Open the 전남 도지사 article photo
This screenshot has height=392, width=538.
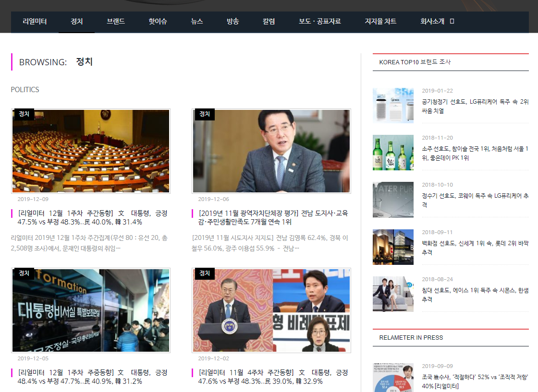coord(271,151)
